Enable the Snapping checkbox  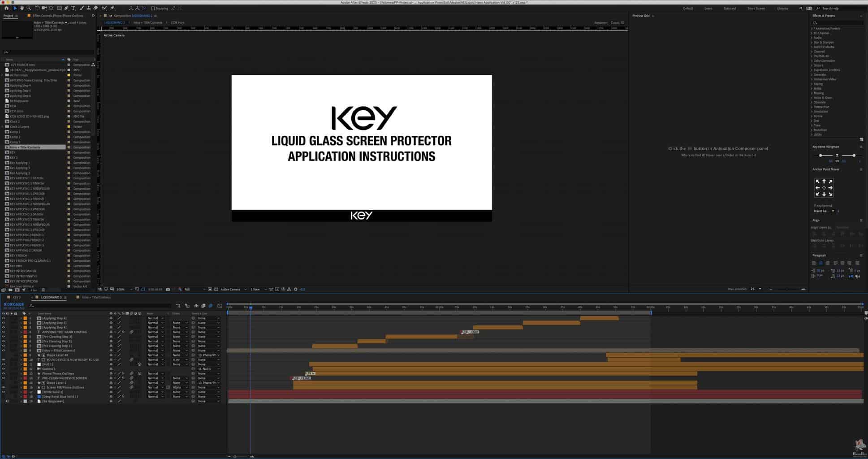click(153, 9)
